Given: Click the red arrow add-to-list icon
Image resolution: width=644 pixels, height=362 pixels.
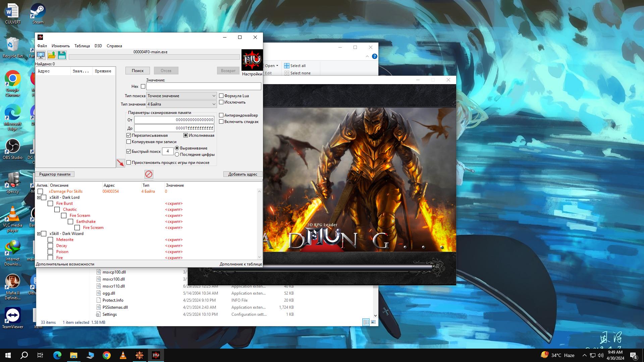Looking at the screenshot, I should [120, 163].
